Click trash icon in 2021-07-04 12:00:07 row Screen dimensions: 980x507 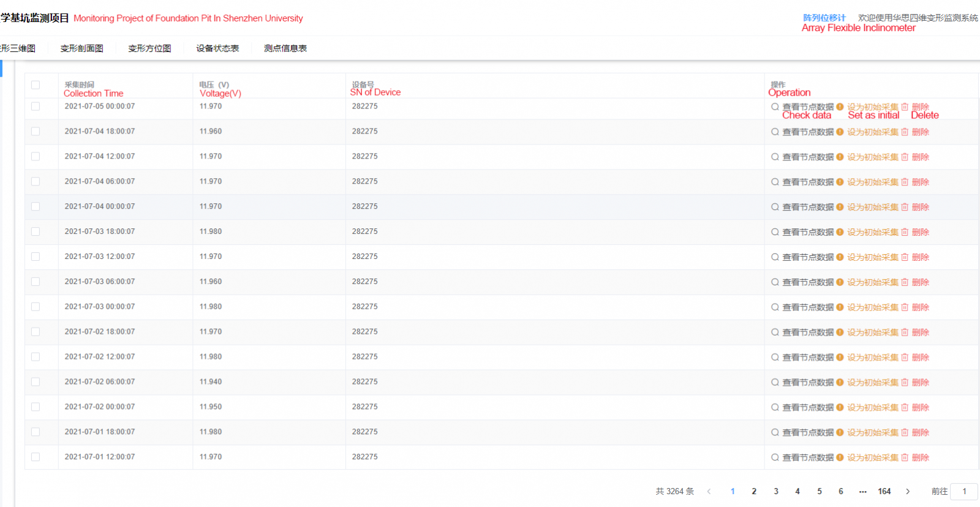905,157
